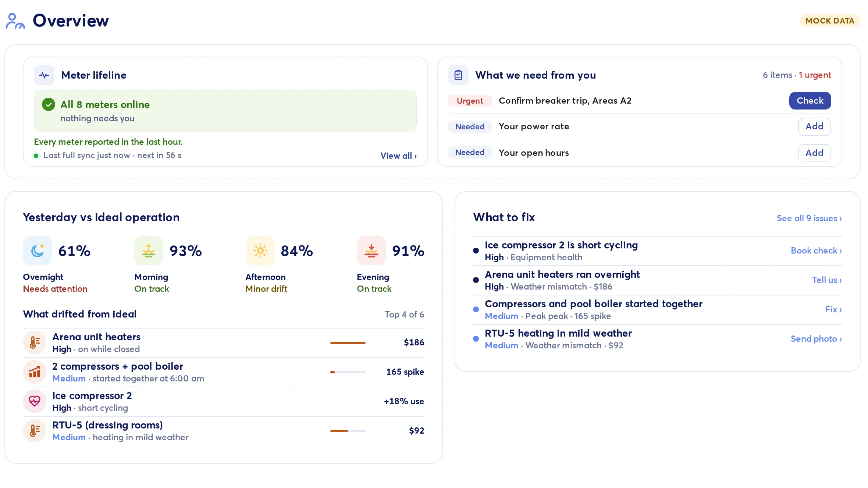The width and height of the screenshot is (868, 488).
Task: Click the Urgent tag badge
Action: pos(470,101)
